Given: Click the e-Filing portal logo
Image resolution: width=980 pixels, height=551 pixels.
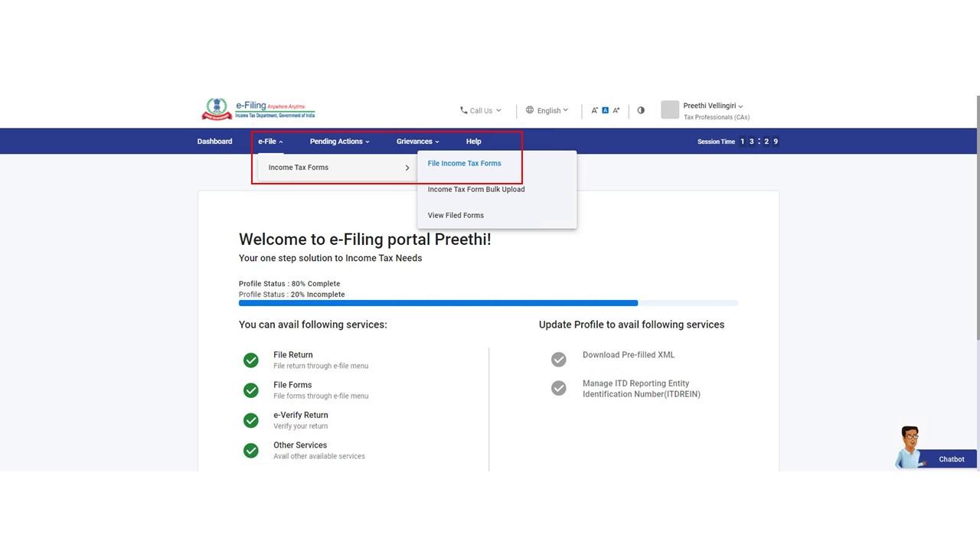Looking at the screenshot, I should pyautogui.click(x=258, y=109).
